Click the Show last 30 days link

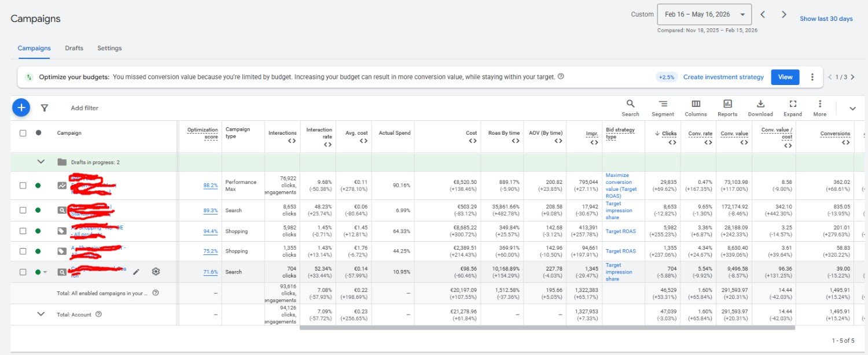point(826,19)
